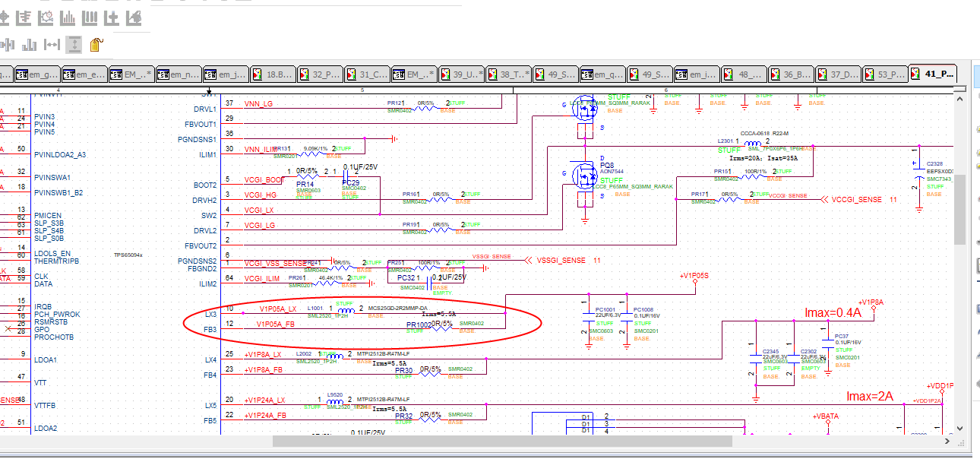Select the VNN_ILIM net label
The height and width of the screenshot is (459, 980).
pos(261,149)
